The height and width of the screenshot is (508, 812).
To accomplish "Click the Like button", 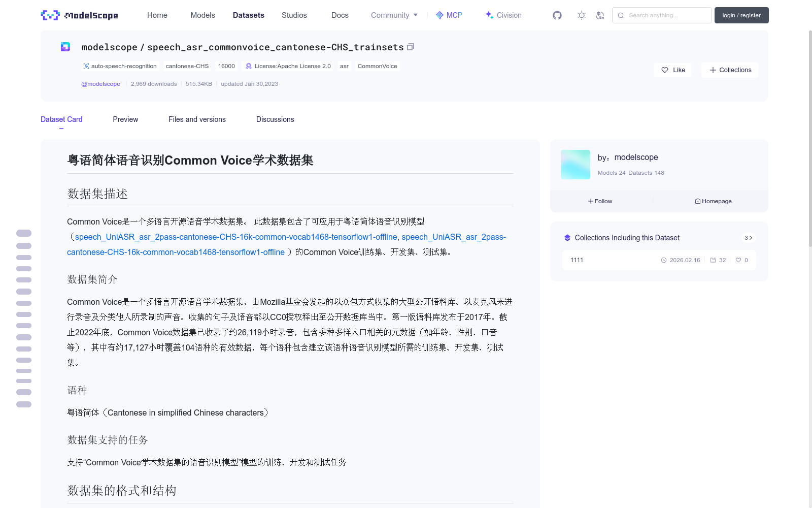I will 672,70.
